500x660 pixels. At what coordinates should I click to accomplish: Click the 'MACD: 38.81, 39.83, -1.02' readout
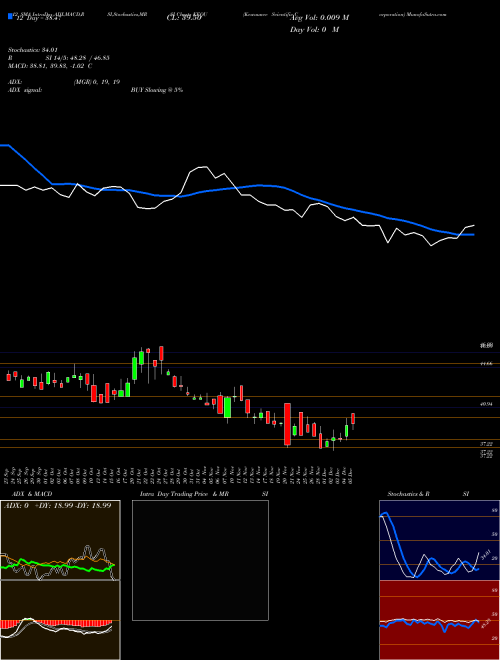coord(46,66)
